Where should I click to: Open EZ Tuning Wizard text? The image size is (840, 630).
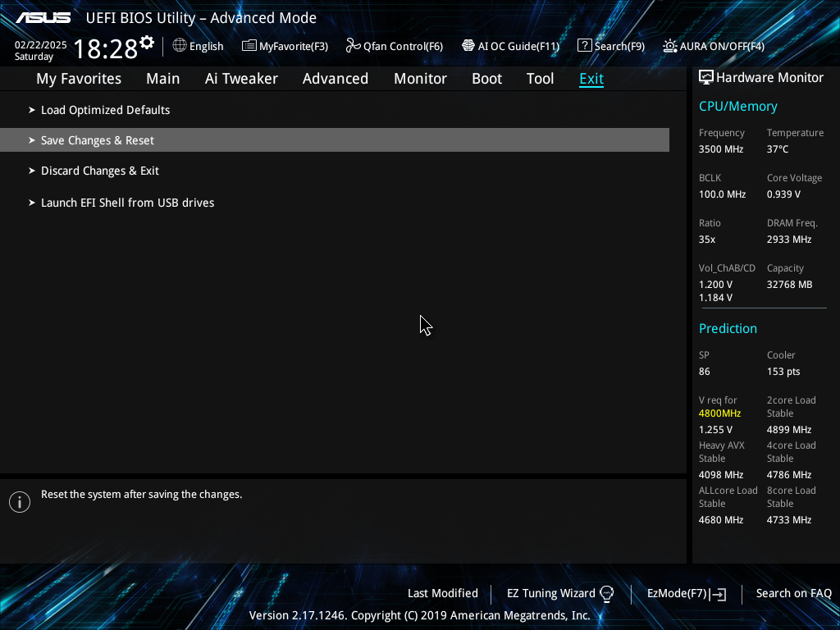point(550,594)
